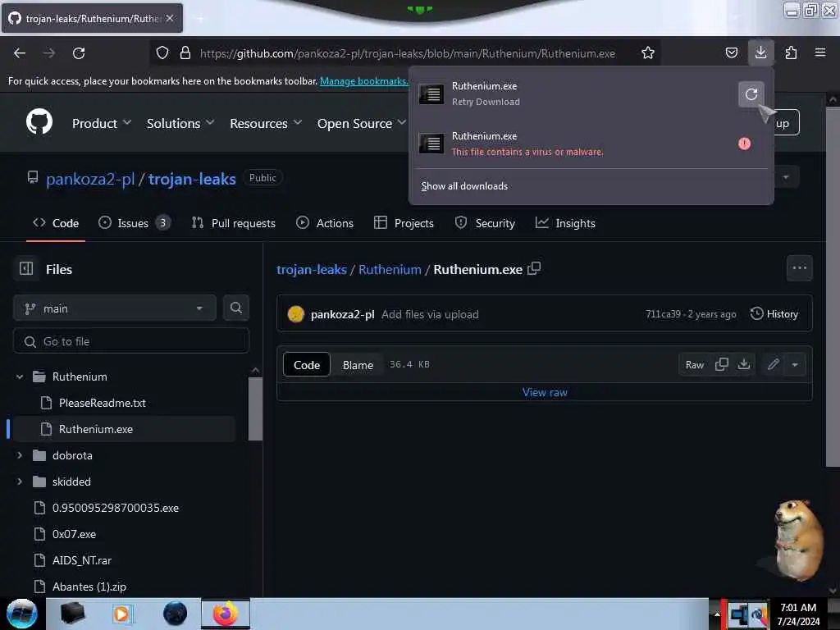The height and width of the screenshot is (630, 840).
Task: Open Abantes (1).zip file
Action: click(89, 587)
